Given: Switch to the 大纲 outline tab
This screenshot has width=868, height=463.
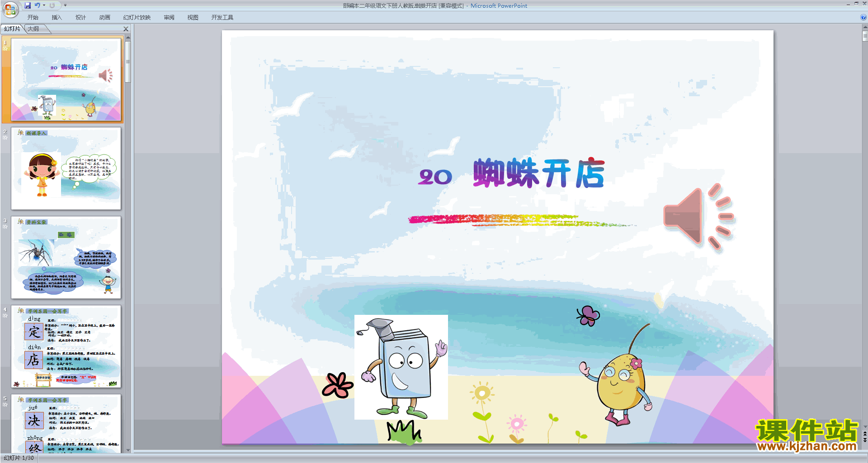Looking at the screenshot, I should point(33,29).
